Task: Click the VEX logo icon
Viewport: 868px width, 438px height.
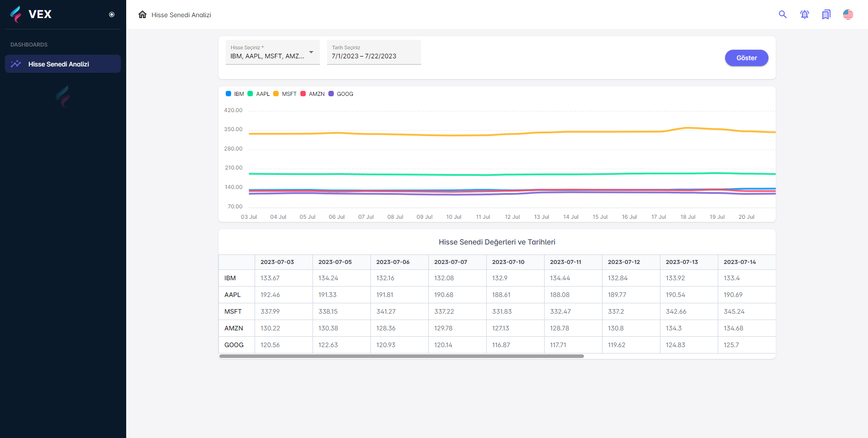Action: [x=16, y=14]
